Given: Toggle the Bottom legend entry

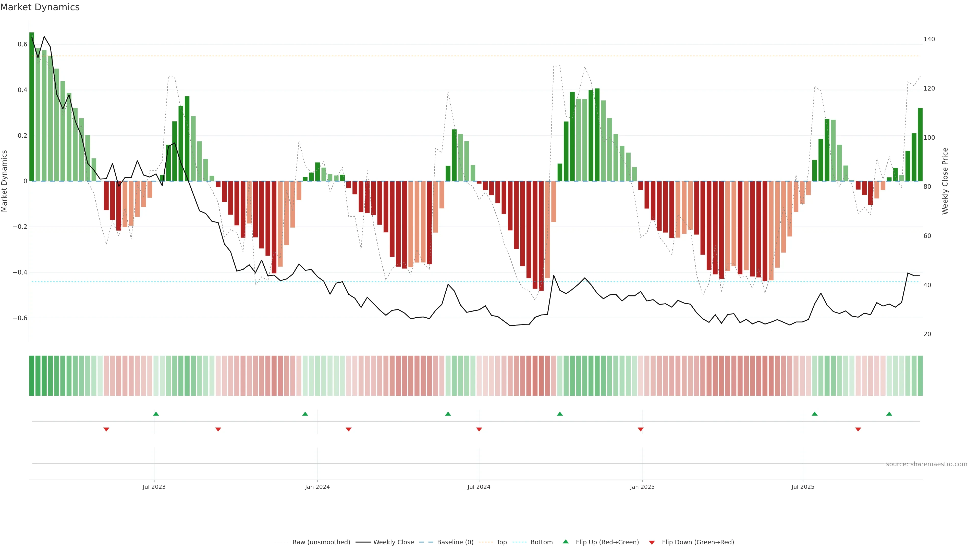Looking at the screenshot, I should coord(541,542).
